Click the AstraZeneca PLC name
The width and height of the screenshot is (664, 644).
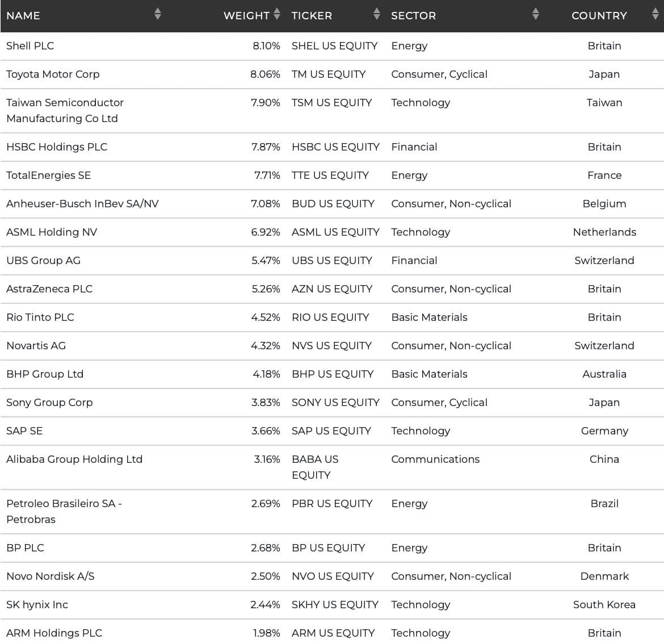pyautogui.click(x=49, y=289)
